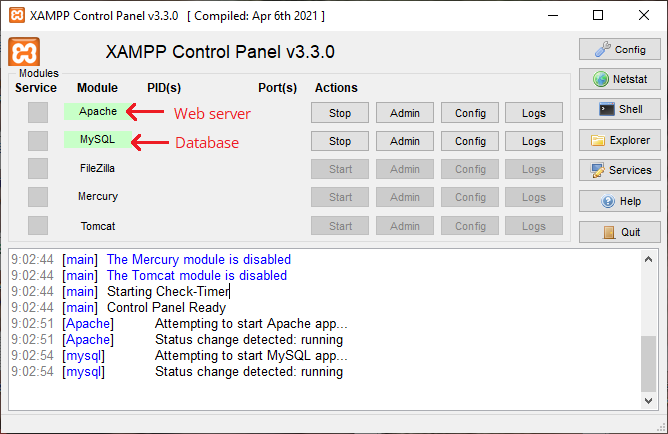Open Explorer folder icon button
Viewport: 668px width, 434px height.
click(x=619, y=140)
